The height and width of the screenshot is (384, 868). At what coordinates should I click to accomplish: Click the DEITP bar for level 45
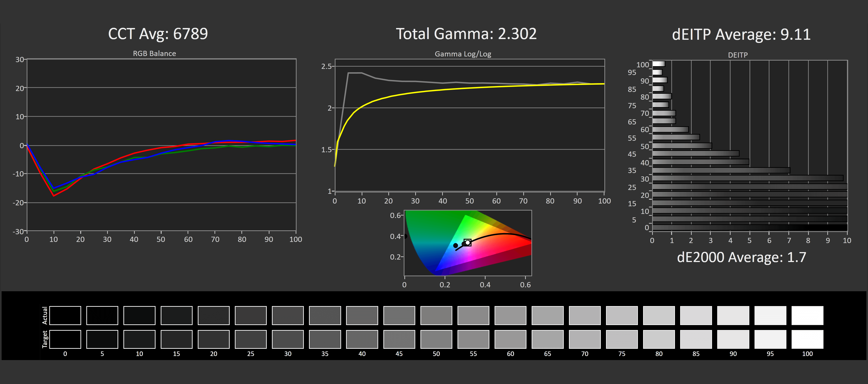coord(696,154)
